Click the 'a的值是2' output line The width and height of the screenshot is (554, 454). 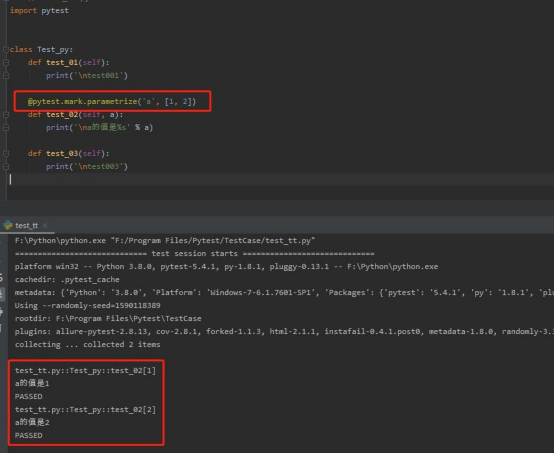(32, 422)
